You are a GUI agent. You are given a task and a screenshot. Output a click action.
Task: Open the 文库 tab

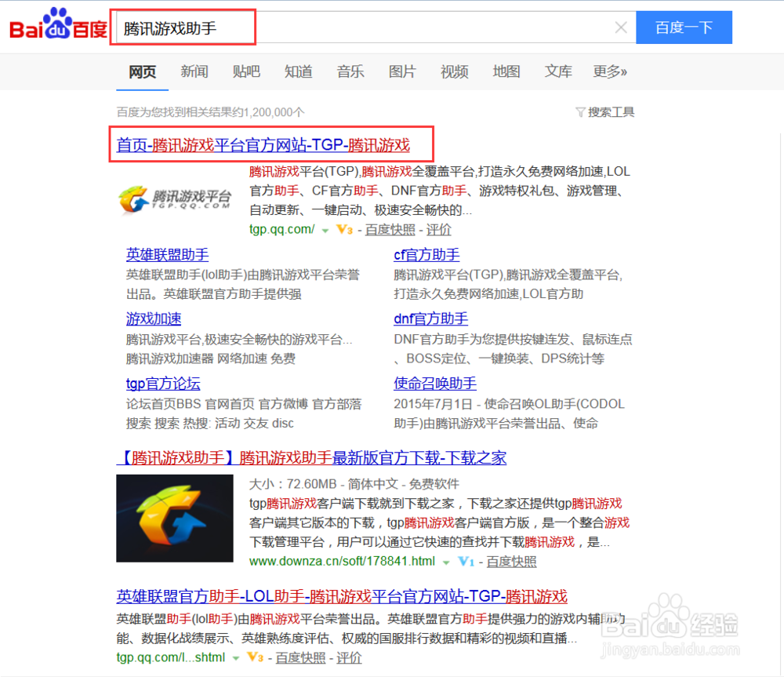pos(558,71)
